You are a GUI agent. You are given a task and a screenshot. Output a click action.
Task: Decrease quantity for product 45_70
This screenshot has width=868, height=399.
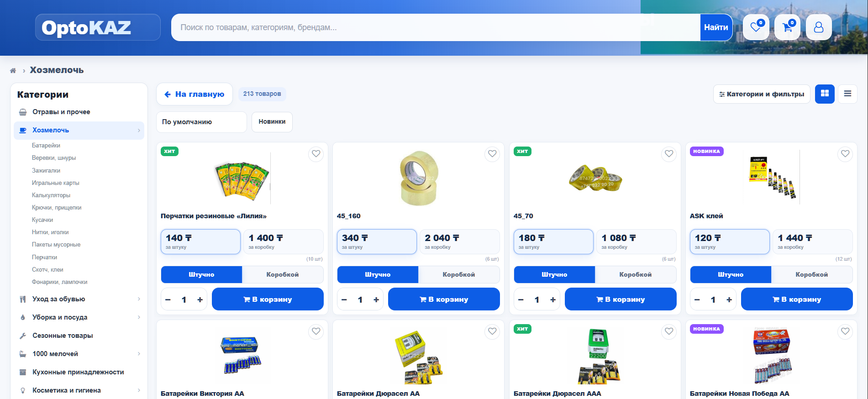(521, 299)
